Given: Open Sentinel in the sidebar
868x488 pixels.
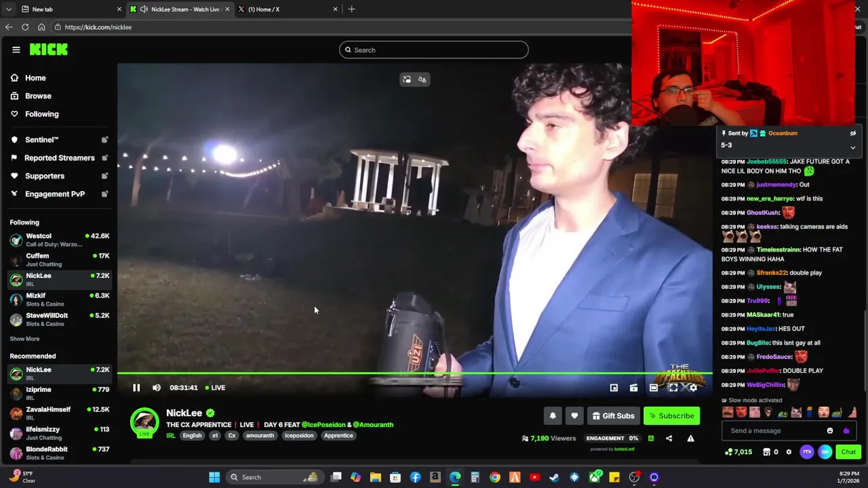Looking at the screenshot, I should click(x=41, y=140).
